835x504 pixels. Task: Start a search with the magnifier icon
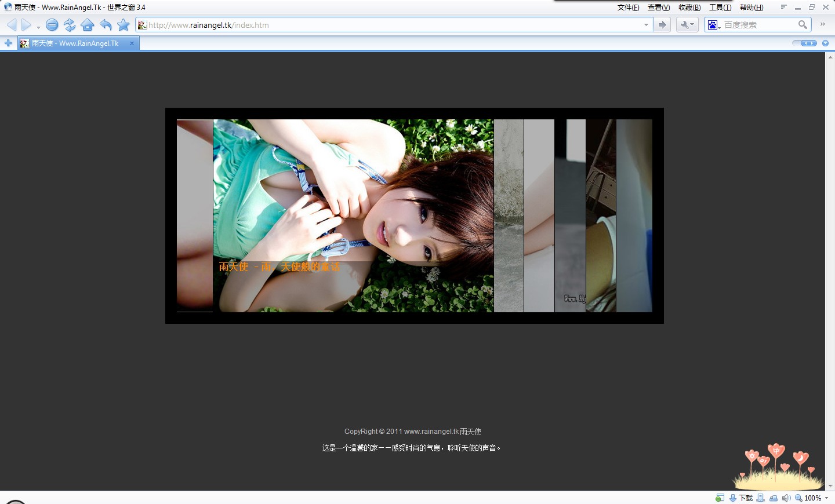tap(803, 24)
